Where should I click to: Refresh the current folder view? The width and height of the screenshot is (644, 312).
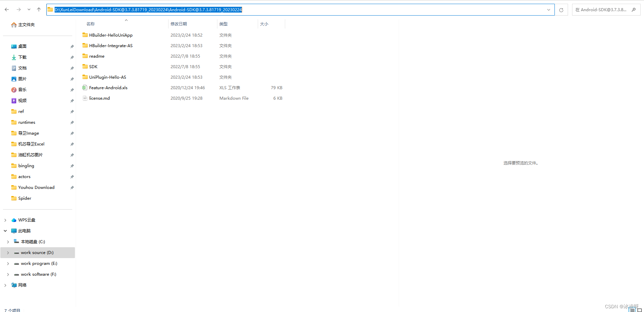[x=561, y=10]
